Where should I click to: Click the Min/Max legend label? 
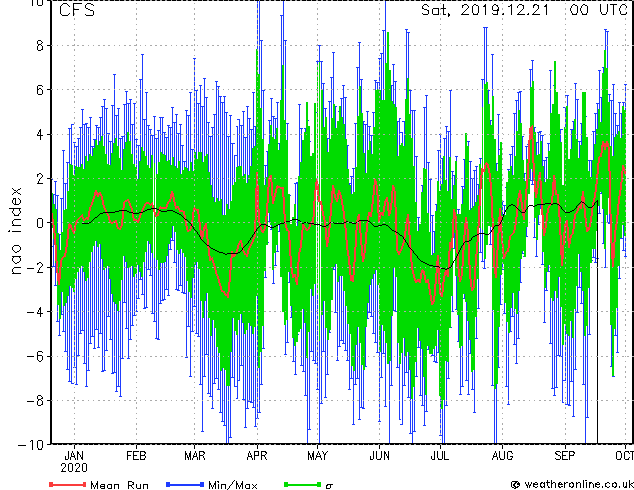[x=233, y=485]
